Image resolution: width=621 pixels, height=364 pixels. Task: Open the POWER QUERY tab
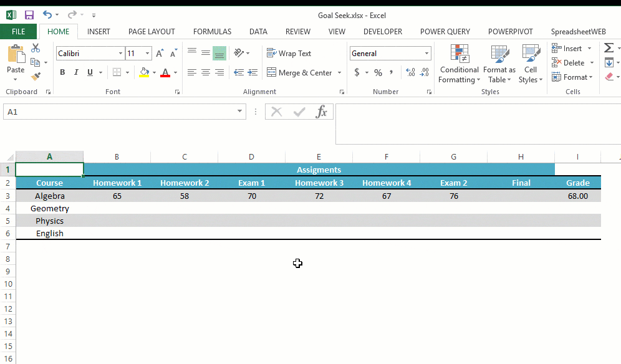(445, 31)
